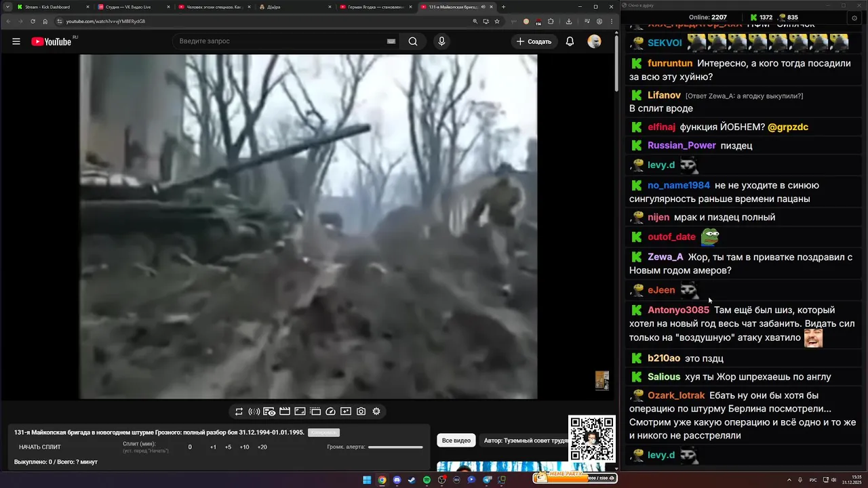Click the @grpzdc mention in chat
868x488 pixels.
(x=788, y=127)
